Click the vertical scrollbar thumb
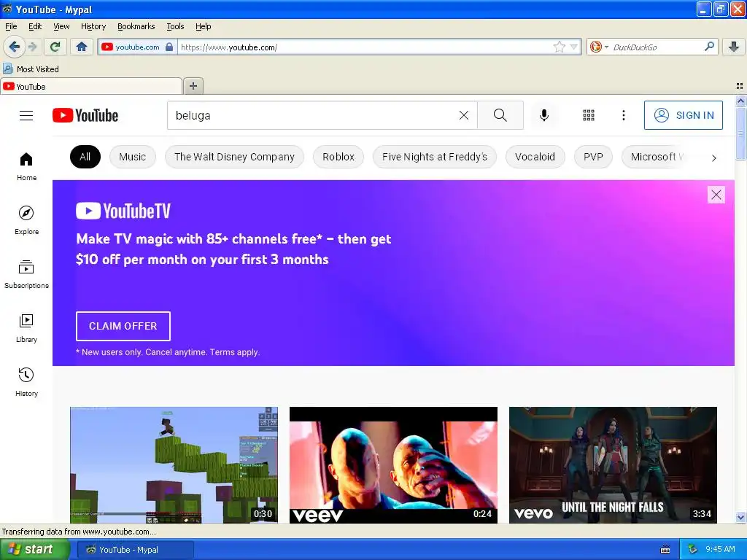 point(740,133)
